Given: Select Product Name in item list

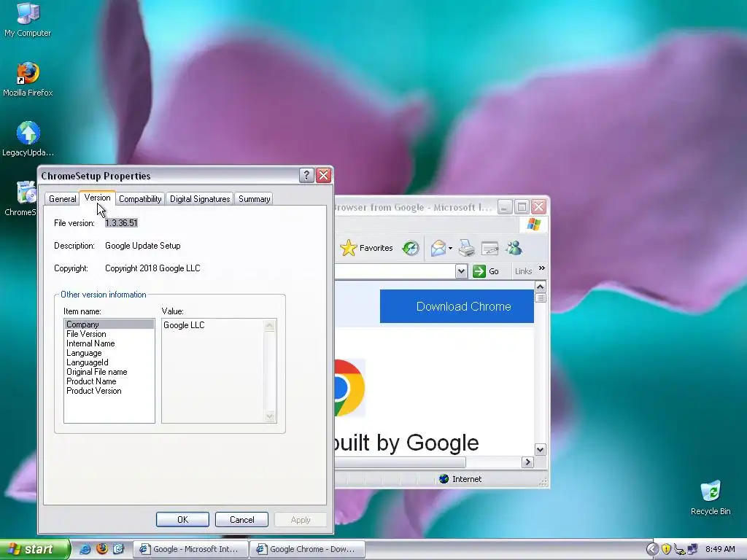Looking at the screenshot, I should [x=109, y=381].
